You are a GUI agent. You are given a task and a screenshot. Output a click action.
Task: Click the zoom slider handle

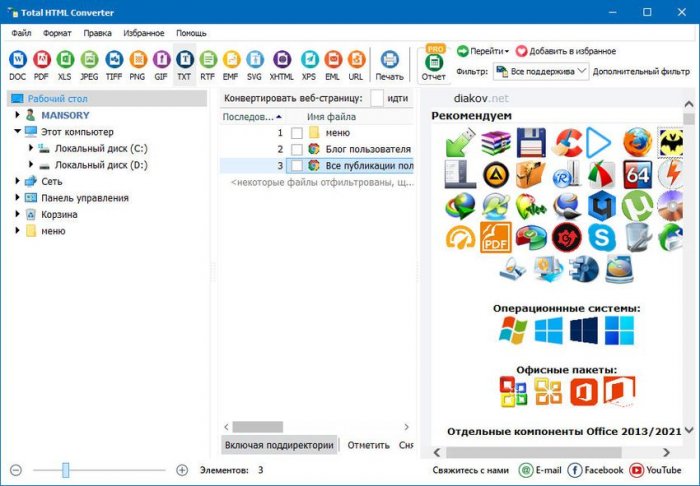pos(66,470)
